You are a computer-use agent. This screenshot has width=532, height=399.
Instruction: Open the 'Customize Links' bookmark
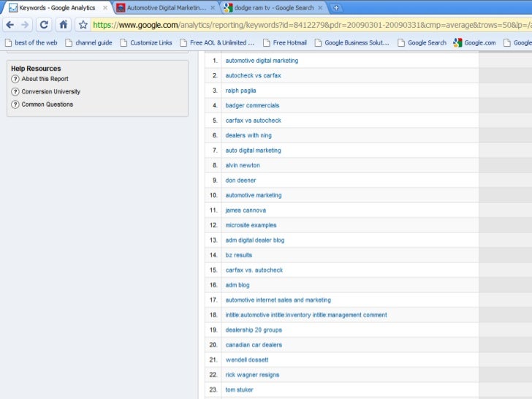click(x=147, y=42)
